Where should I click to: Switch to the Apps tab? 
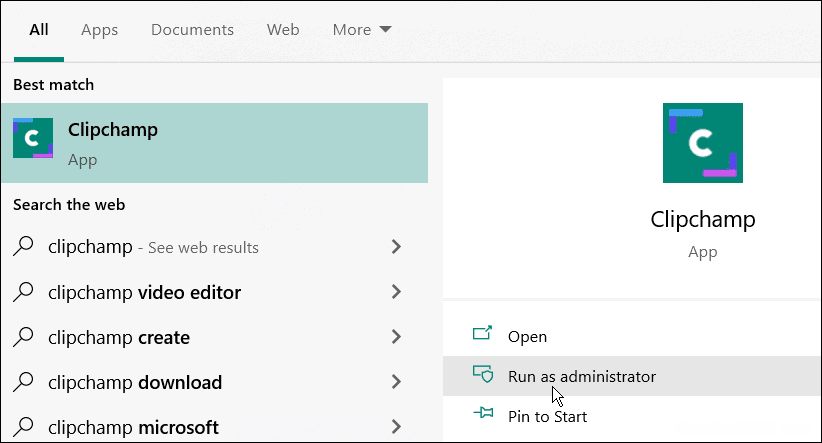pos(100,30)
